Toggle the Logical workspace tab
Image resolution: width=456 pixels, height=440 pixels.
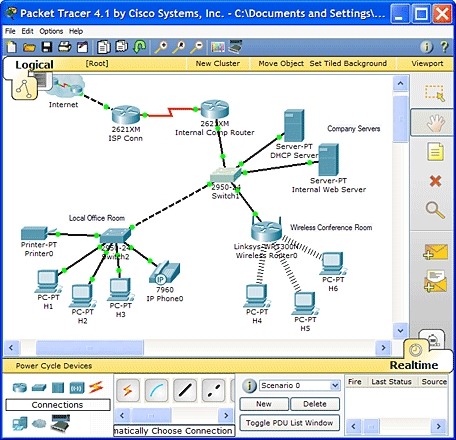34,65
